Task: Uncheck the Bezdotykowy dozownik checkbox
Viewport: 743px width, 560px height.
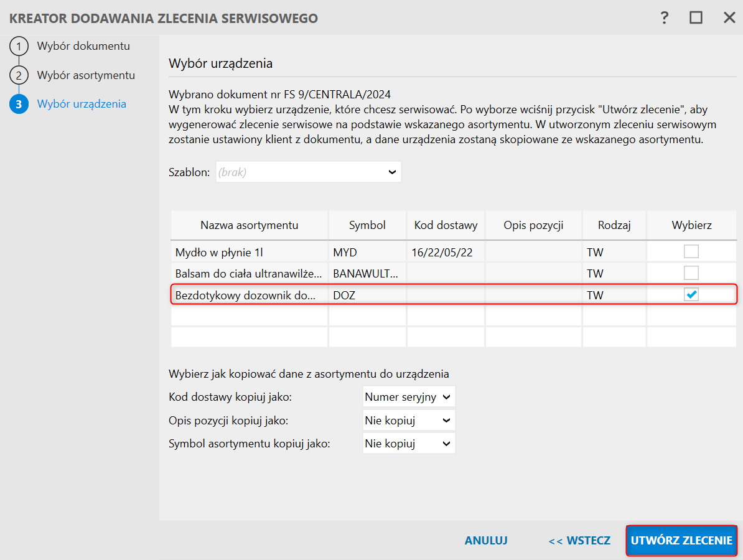Action: coord(691,295)
